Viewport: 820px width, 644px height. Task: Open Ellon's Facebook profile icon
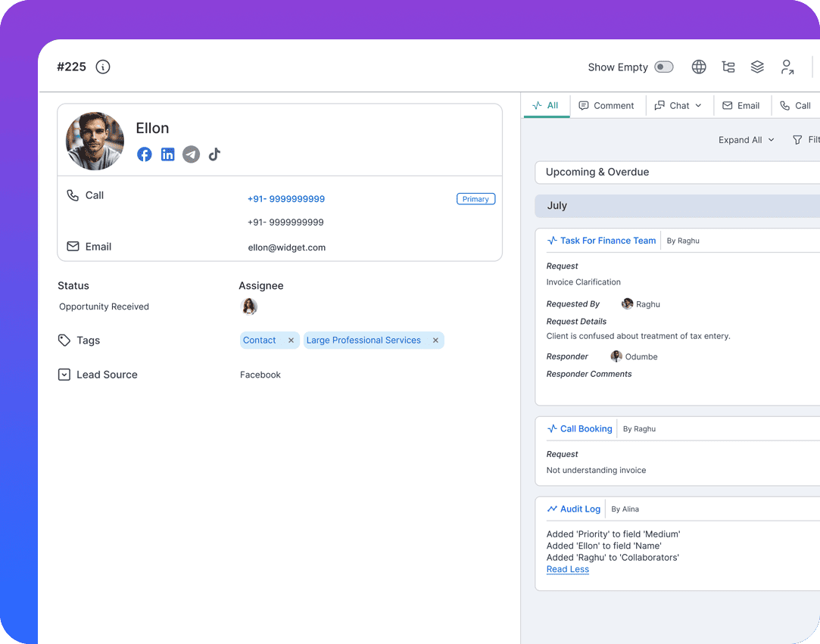pos(145,154)
